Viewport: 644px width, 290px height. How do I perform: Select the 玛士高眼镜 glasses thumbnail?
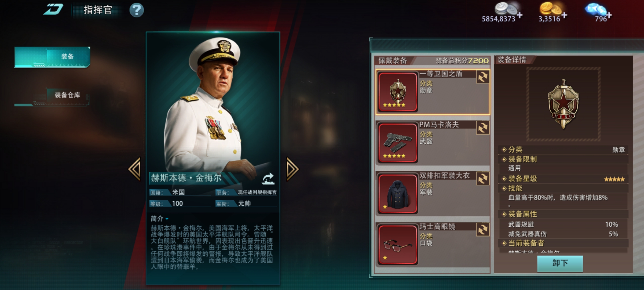[x=397, y=245]
